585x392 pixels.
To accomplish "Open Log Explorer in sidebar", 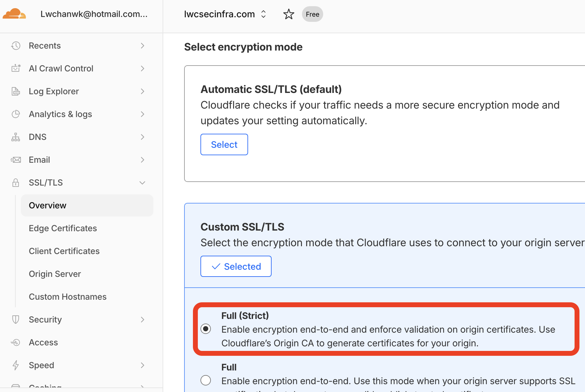I will (54, 91).
